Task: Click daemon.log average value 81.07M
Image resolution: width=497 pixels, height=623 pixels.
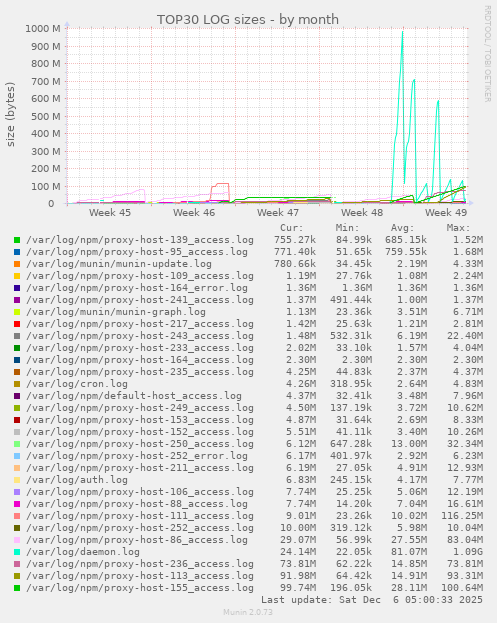Action: [x=409, y=552]
